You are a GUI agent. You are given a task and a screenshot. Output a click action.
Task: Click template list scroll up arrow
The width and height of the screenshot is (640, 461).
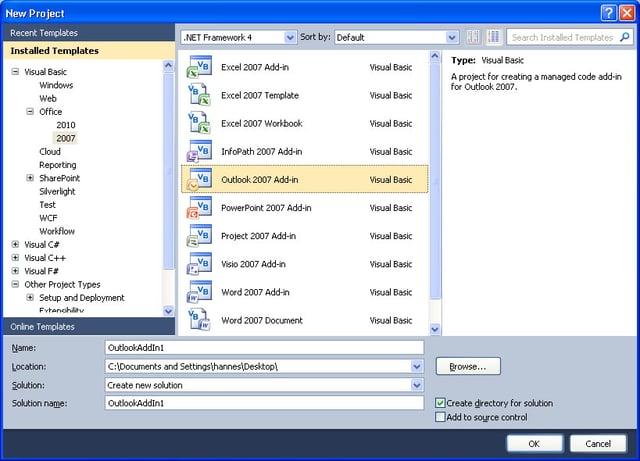tap(435, 56)
